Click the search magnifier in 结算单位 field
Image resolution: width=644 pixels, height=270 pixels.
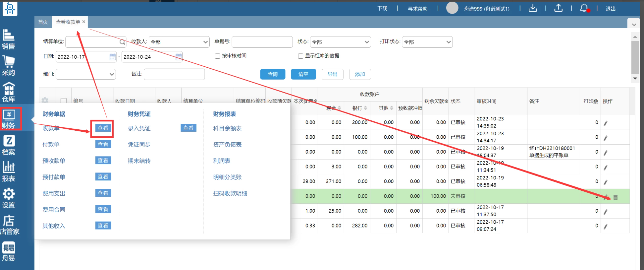pos(122,42)
